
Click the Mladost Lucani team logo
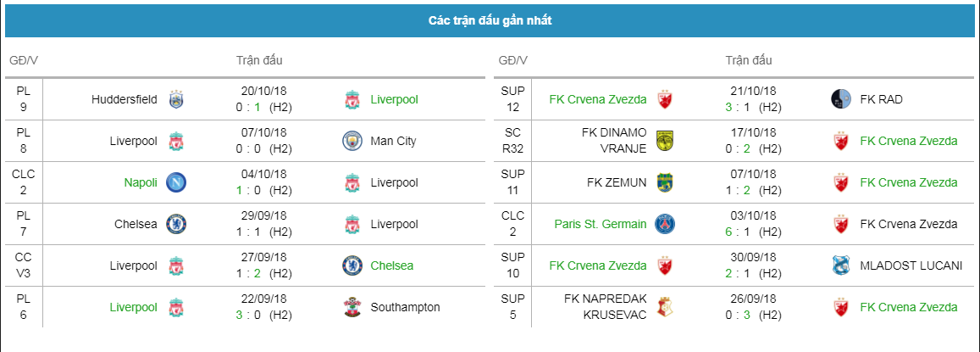pyautogui.click(x=842, y=265)
